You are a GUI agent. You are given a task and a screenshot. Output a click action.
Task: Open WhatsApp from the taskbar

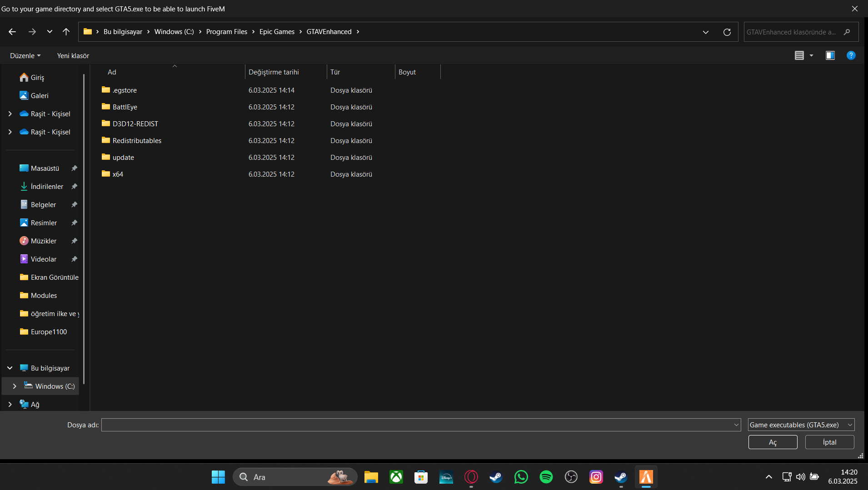521,477
